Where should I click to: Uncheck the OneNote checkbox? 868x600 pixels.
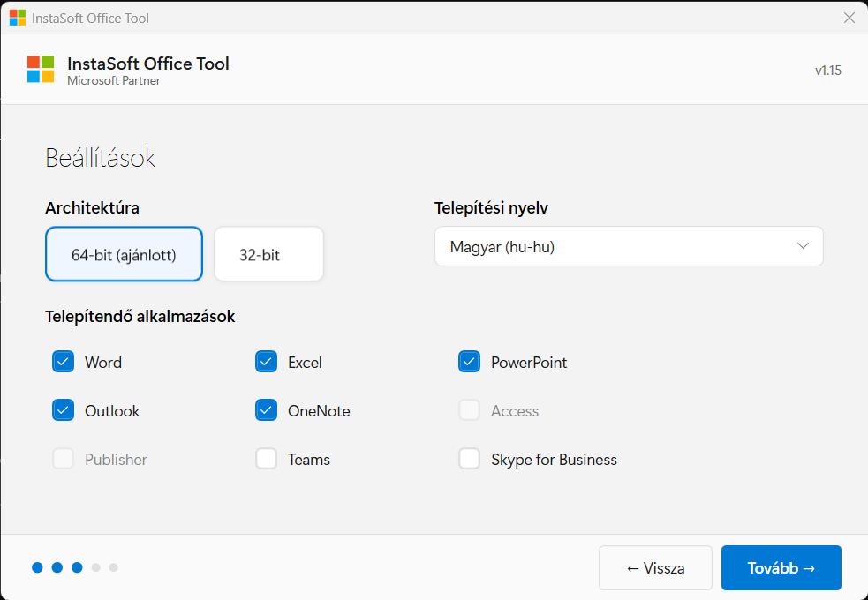point(266,410)
